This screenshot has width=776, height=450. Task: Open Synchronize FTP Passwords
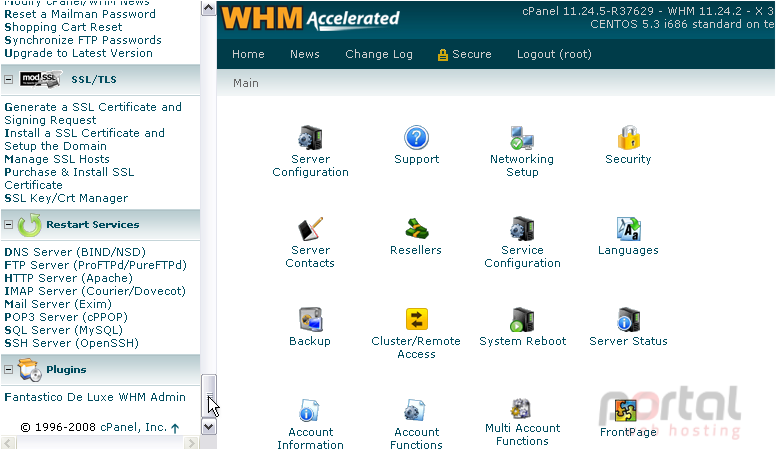83,40
